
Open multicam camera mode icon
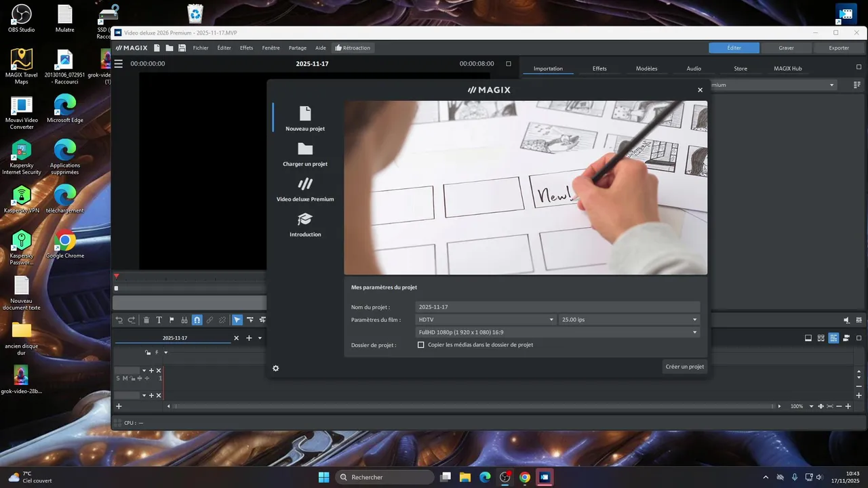coord(847,338)
